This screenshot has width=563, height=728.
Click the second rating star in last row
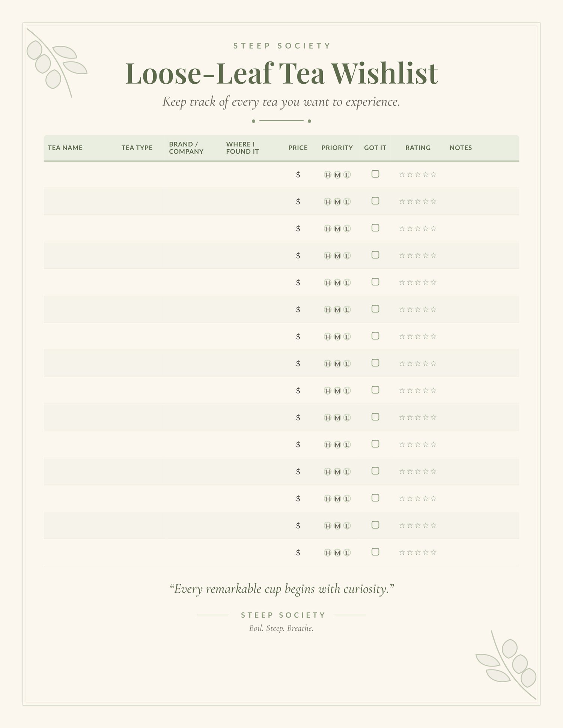410,552
